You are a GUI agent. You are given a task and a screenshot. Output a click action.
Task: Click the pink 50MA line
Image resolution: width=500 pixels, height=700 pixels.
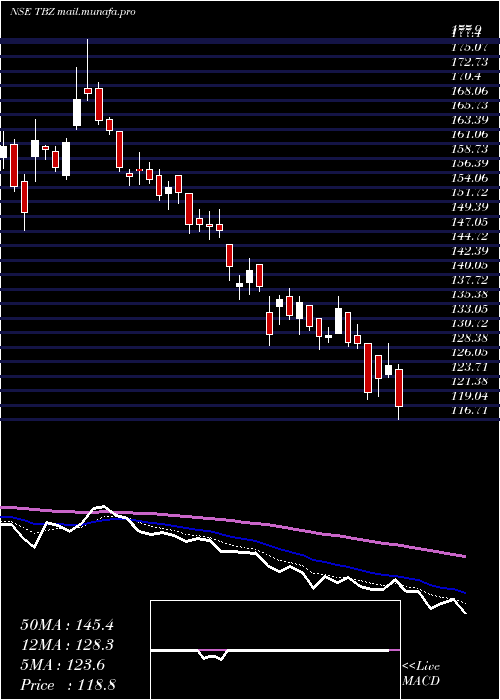click(232, 521)
